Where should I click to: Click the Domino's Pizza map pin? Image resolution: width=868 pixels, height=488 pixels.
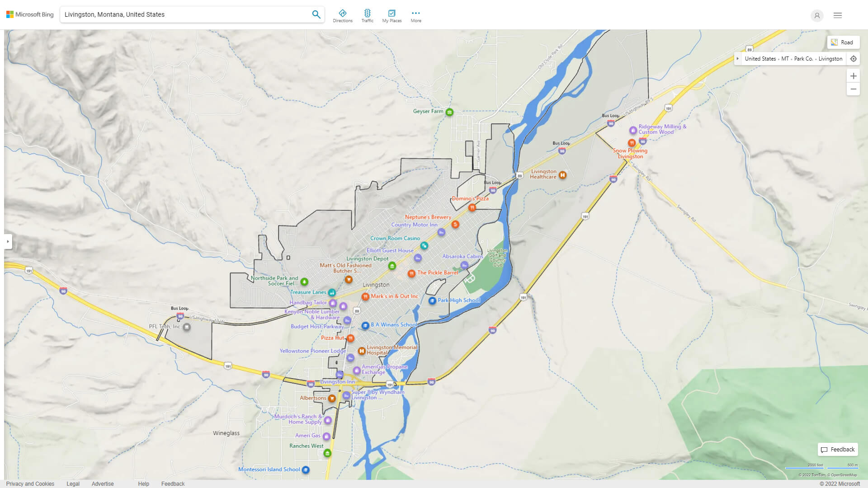472,206
